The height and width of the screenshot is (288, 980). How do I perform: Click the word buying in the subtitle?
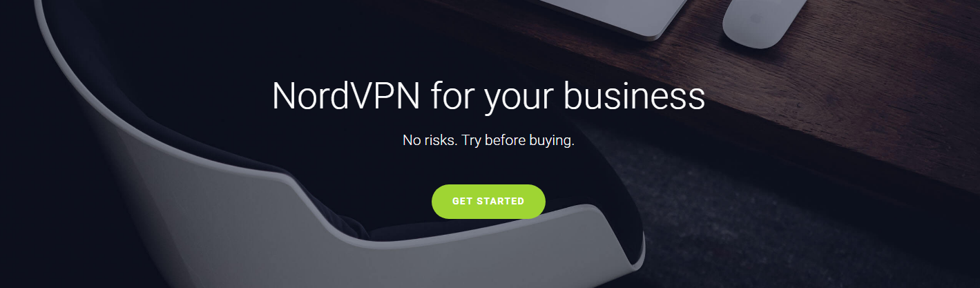(x=550, y=142)
